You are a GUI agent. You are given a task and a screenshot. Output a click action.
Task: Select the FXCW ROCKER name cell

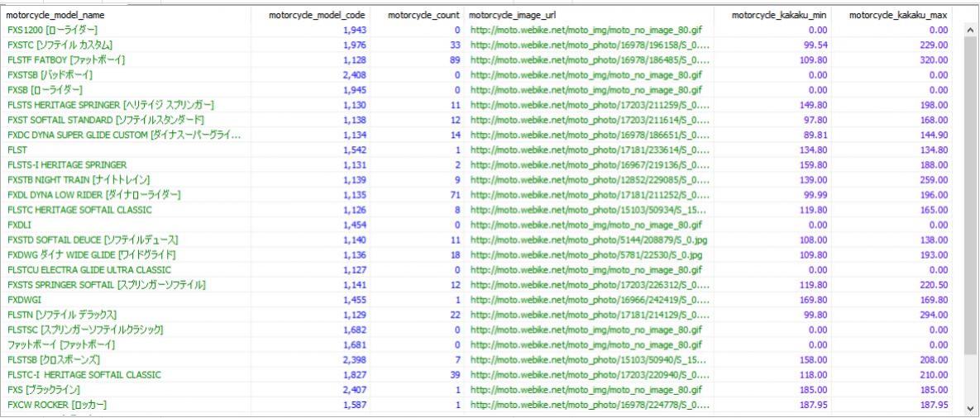pyautogui.click(x=125, y=404)
